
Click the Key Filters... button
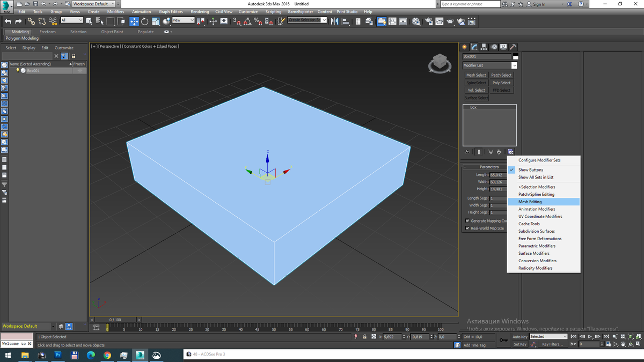(553, 344)
